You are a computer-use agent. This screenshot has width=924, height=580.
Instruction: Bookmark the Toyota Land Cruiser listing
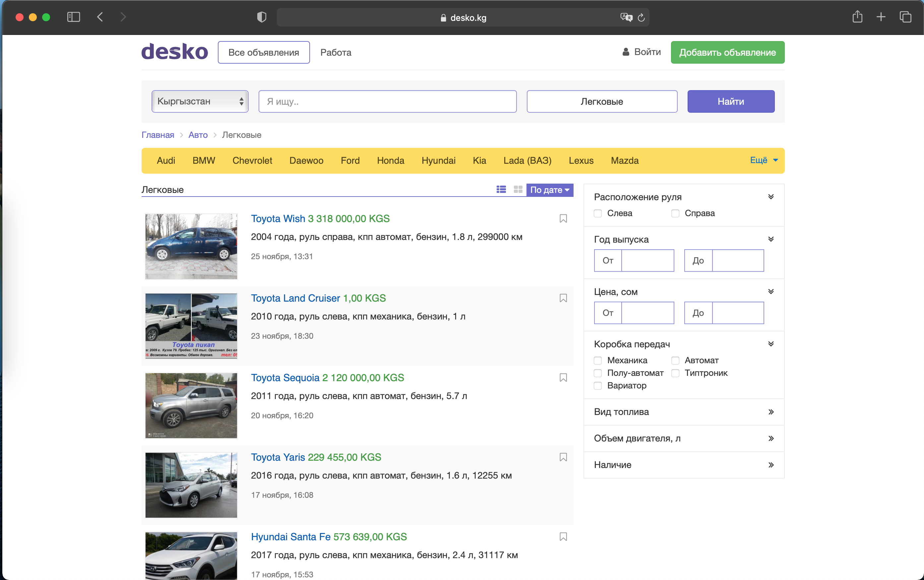tap(563, 298)
